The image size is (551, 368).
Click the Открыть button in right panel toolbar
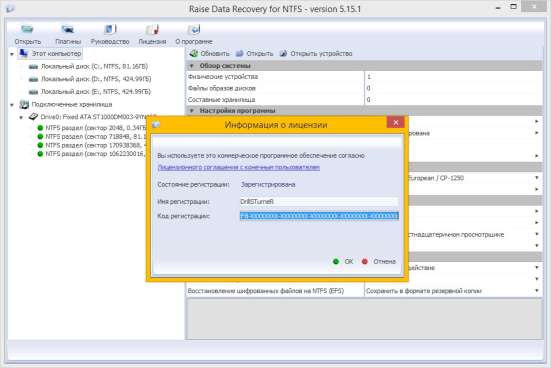tap(254, 53)
